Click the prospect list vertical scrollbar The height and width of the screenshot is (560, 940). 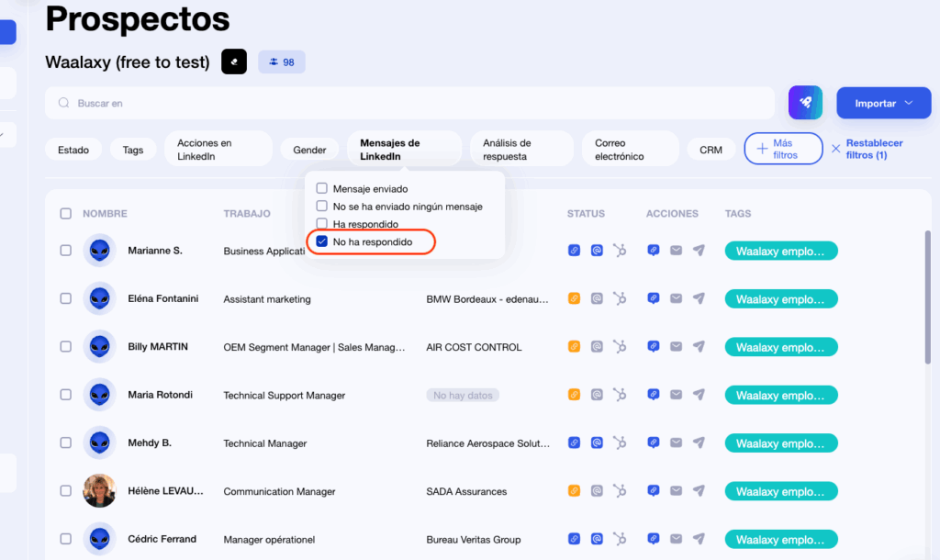pos(927,297)
